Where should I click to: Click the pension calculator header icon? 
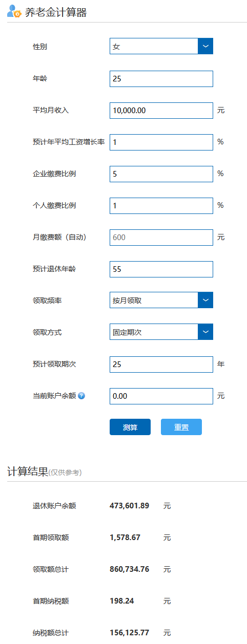click(14, 12)
